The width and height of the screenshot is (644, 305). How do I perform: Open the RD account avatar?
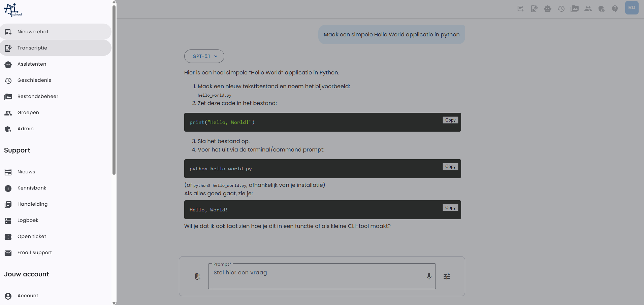click(x=632, y=7)
